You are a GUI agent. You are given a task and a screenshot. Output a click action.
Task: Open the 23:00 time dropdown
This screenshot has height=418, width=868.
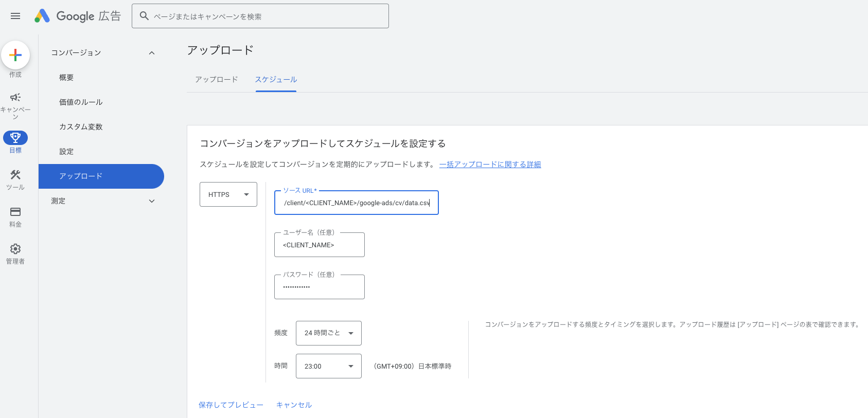click(329, 366)
